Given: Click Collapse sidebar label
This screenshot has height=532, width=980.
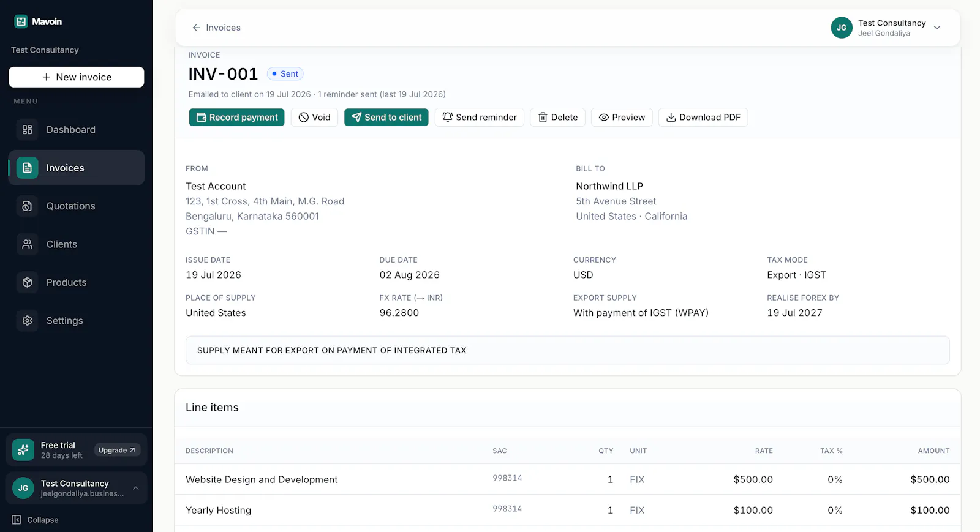Looking at the screenshot, I should [x=43, y=520].
